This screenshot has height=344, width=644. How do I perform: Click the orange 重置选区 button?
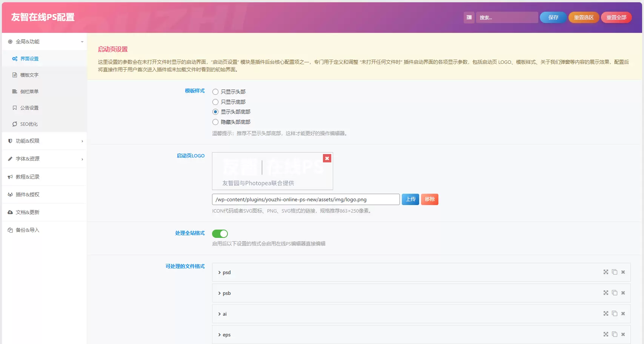coord(584,17)
